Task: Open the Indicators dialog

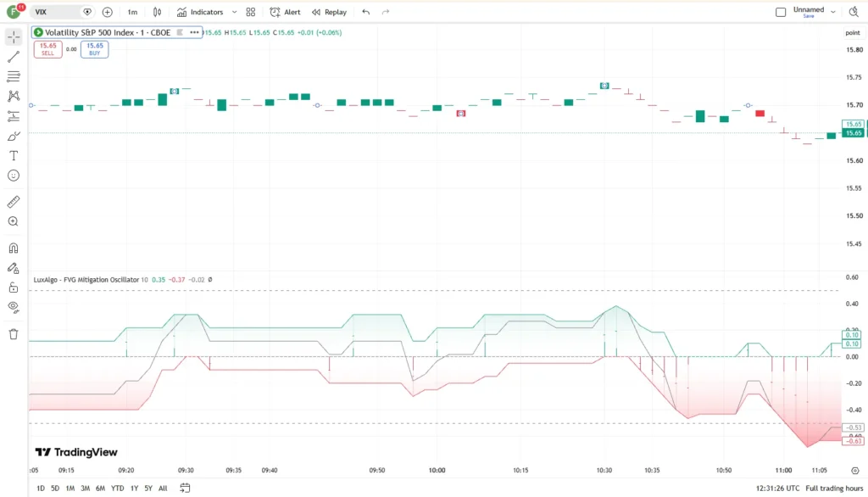Action: tap(200, 12)
